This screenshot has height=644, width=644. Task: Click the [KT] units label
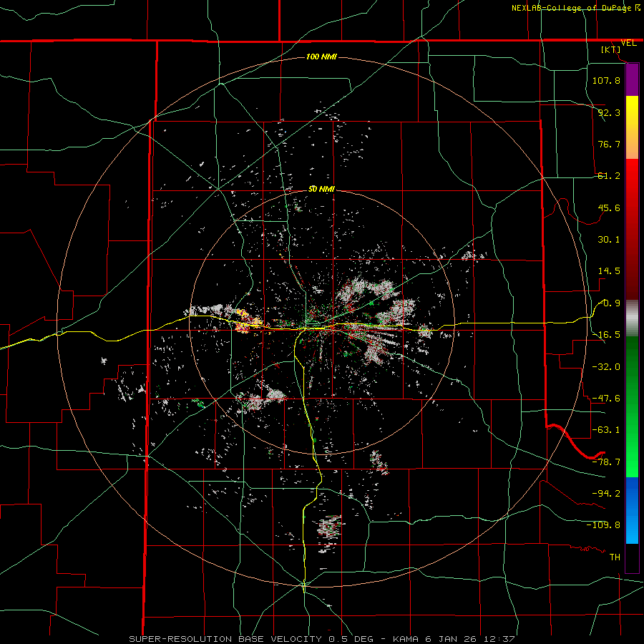click(611, 49)
